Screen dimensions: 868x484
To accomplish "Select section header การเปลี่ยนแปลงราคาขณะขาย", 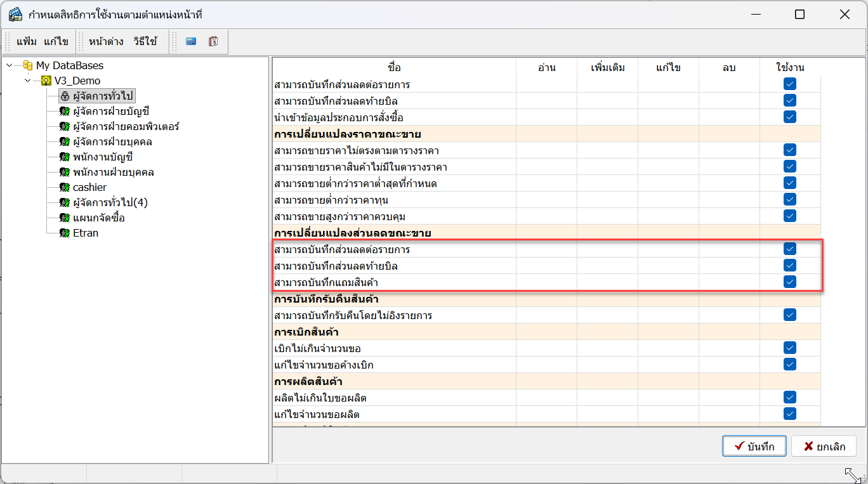I will coord(348,134).
